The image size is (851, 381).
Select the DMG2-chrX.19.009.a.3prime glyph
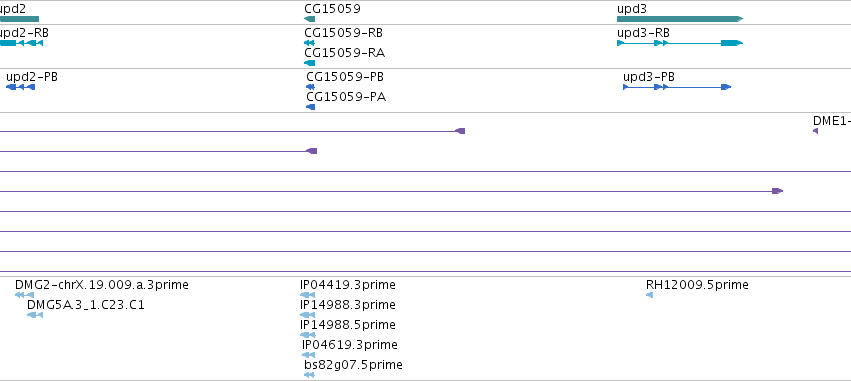tap(20, 295)
